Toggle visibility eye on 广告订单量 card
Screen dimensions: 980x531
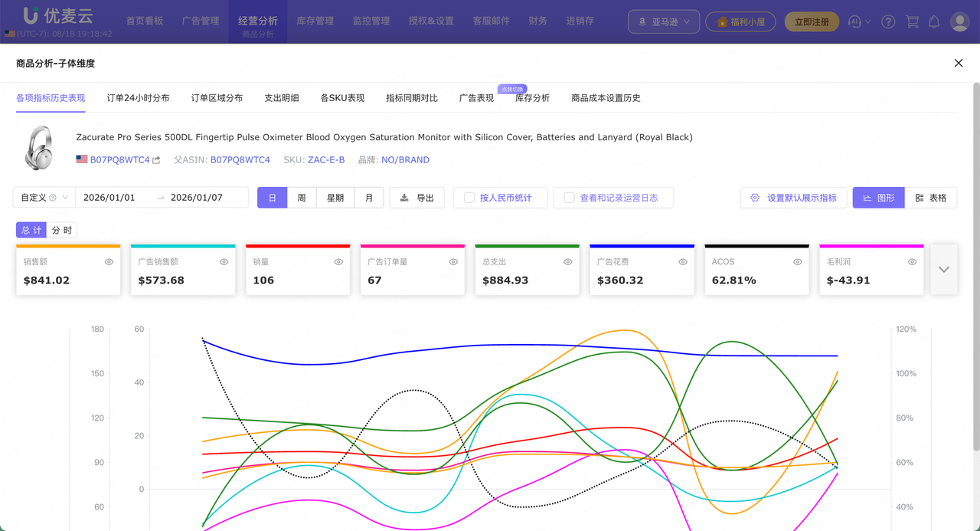point(453,262)
